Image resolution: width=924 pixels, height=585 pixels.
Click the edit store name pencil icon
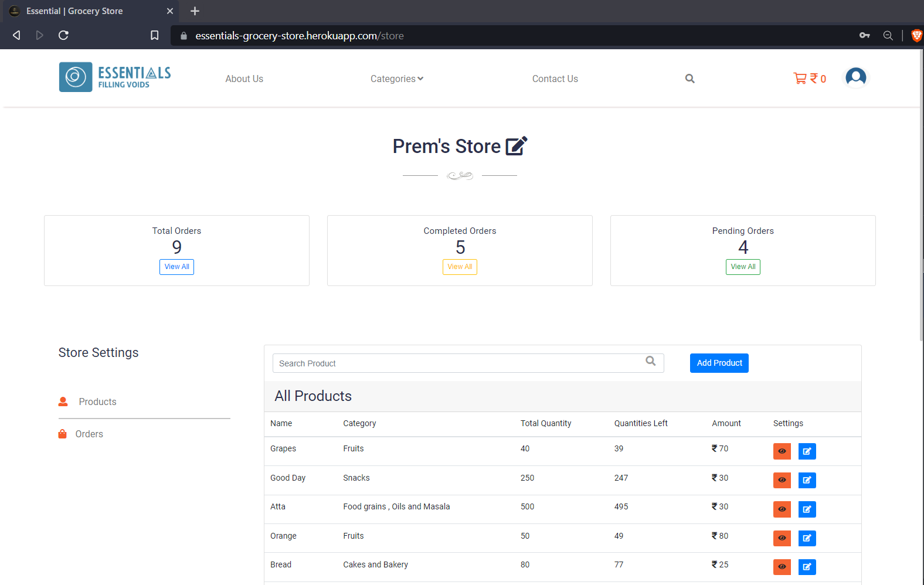516,145
